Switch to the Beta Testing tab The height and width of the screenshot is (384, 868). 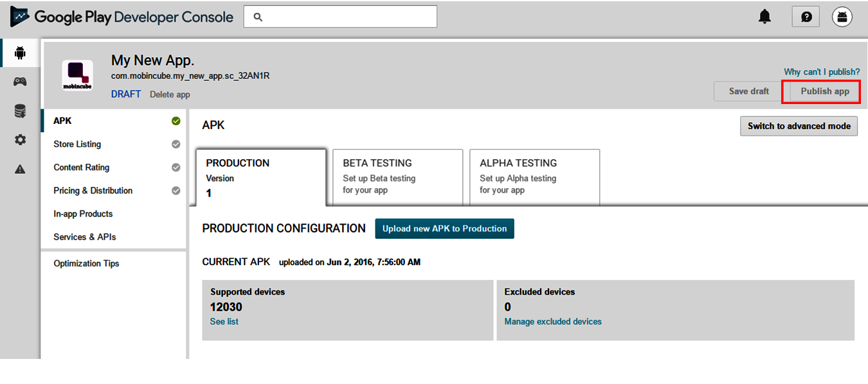(x=397, y=177)
